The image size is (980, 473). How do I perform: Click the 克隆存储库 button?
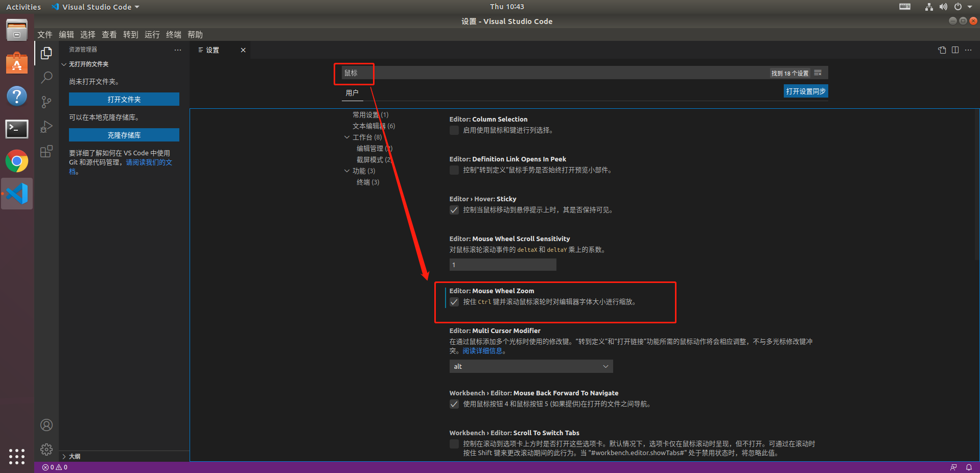(x=124, y=135)
